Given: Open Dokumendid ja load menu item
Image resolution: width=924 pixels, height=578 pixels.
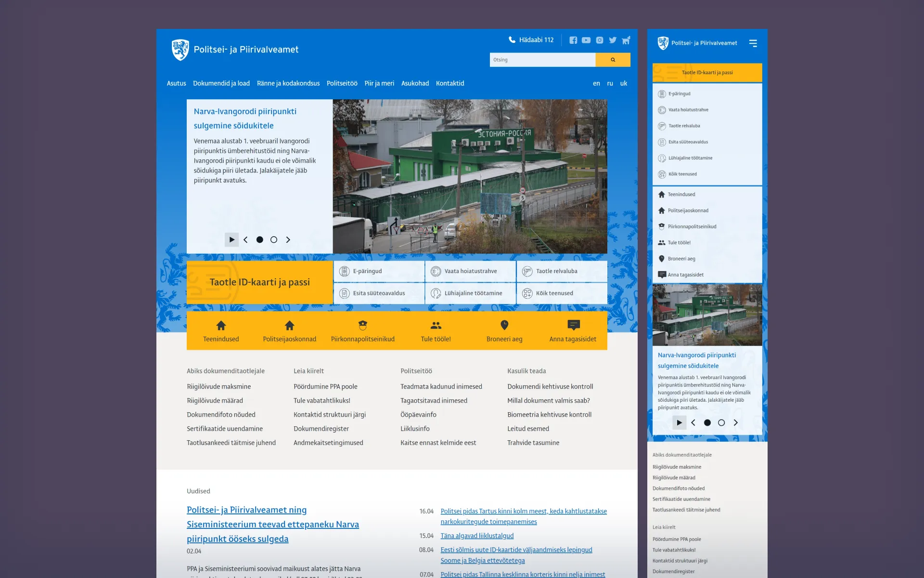Looking at the screenshot, I should coord(221,83).
